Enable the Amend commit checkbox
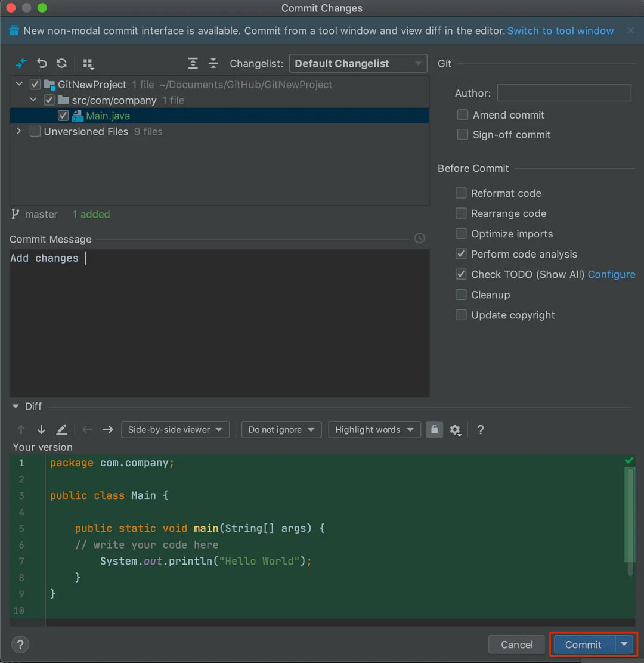The image size is (644, 663). [x=463, y=115]
